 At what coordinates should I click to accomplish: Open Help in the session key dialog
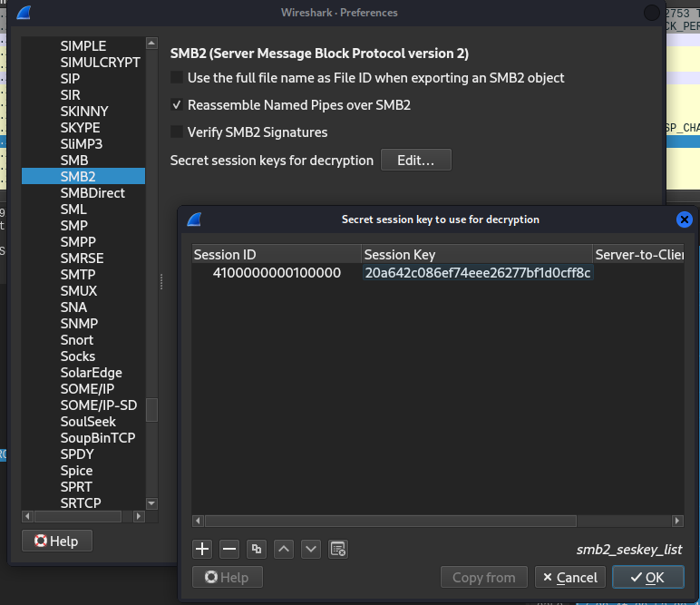[x=228, y=577]
